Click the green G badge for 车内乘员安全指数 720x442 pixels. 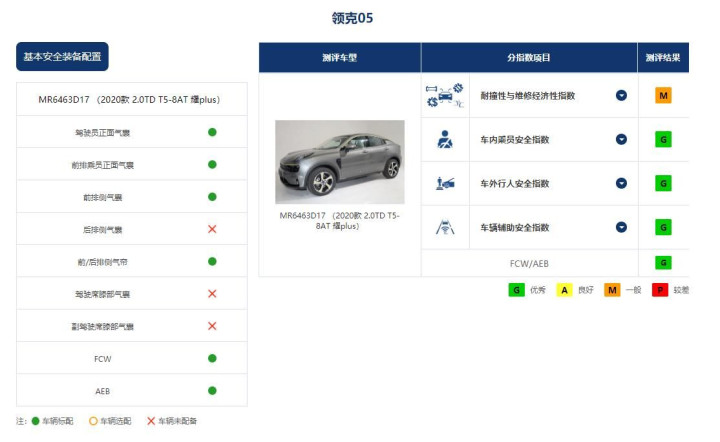click(x=663, y=140)
